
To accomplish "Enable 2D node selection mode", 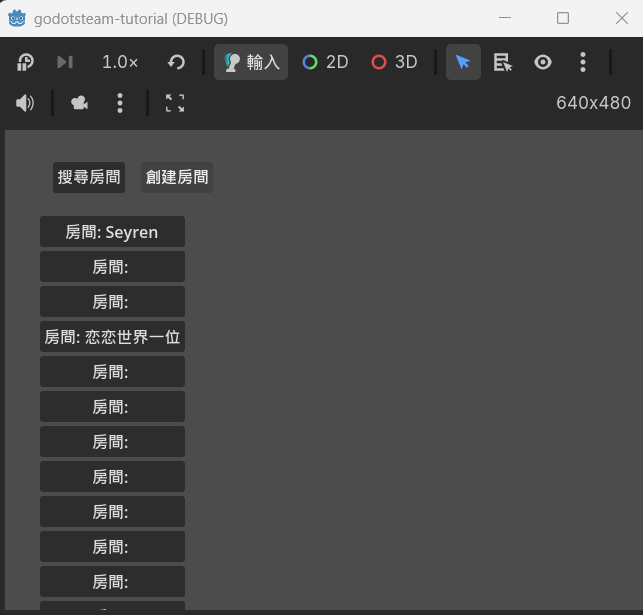I will [x=325, y=62].
